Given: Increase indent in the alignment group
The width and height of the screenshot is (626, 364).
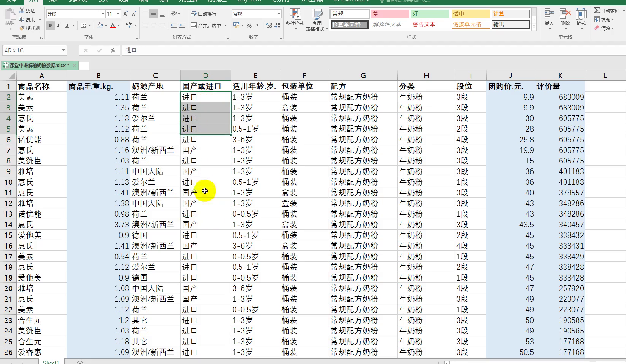Looking at the screenshot, I should tap(182, 25).
